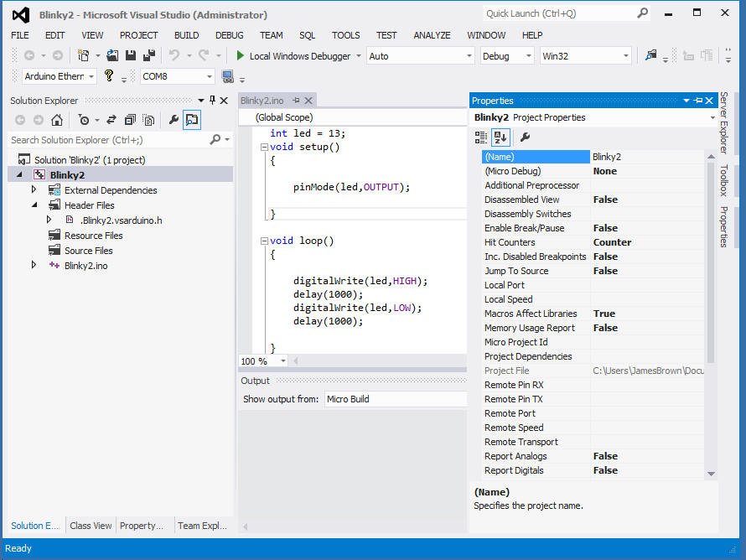Toggle the pin on Blinky2.ino tab
Screen dimensions: 746x560
pos(297,101)
